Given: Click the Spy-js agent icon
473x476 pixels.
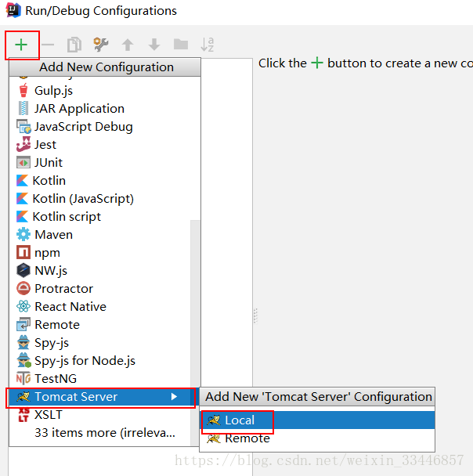Looking at the screenshot, I should (23, 342).
